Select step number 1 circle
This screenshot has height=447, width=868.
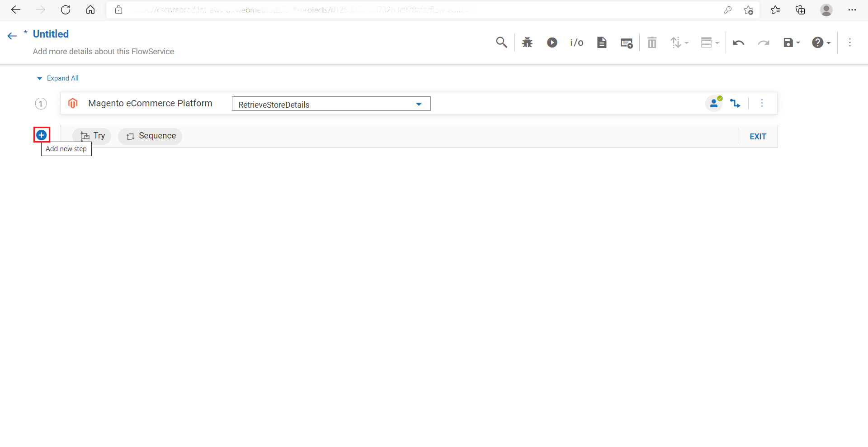[41, 104]
